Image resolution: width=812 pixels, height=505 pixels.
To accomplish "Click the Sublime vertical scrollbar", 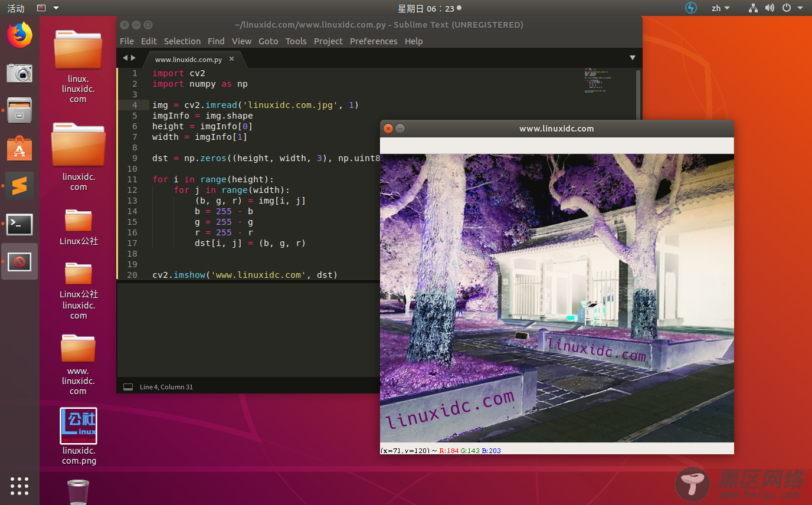I will click(x=638, y=94).
